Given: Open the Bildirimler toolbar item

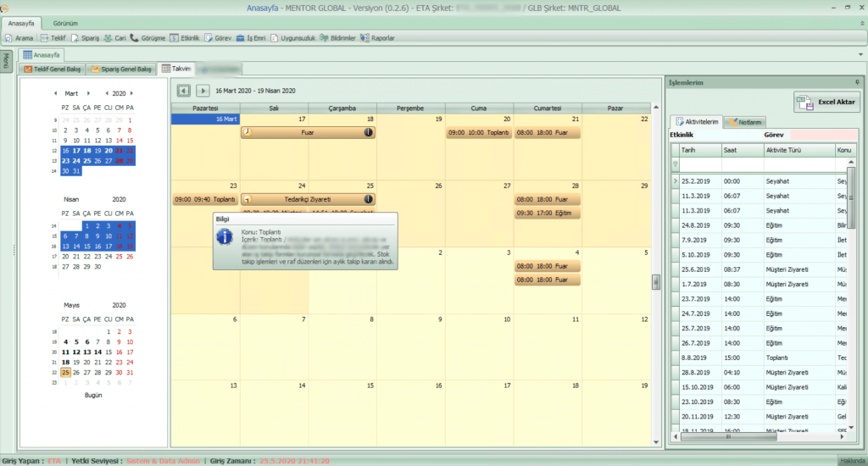Looking at the screenshot, I should pos(337,38).
